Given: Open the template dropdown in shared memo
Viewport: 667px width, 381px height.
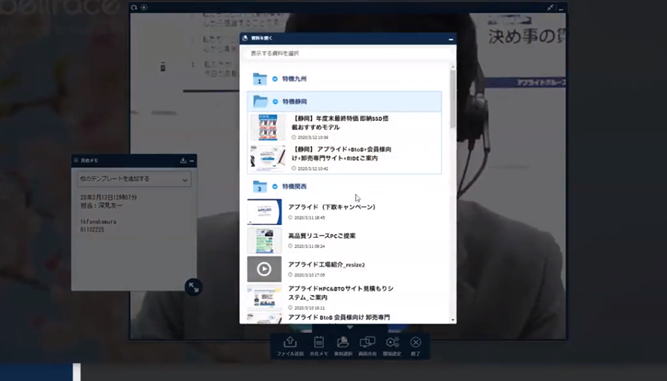Looking at the screenshot, I should [x=134, y=179].
